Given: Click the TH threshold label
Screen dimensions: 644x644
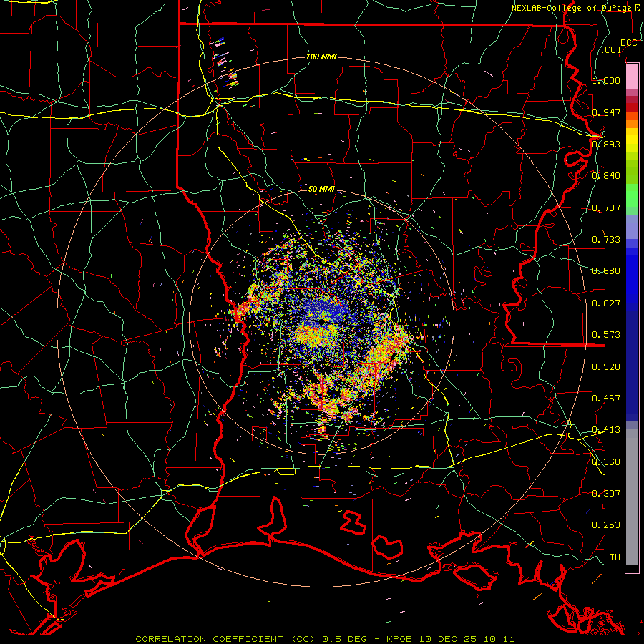Looking at the screenshot, I should coord(615,557).
